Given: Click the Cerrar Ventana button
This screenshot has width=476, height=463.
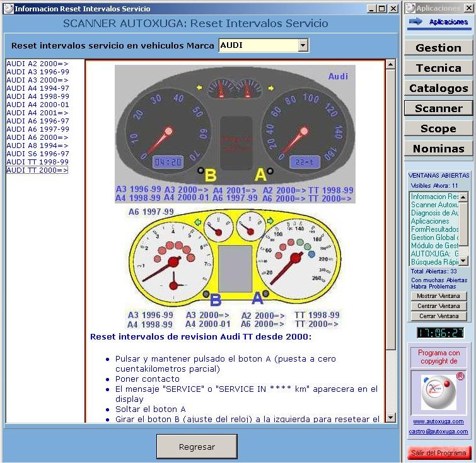Looking at the screenshot, I should 439,316.
